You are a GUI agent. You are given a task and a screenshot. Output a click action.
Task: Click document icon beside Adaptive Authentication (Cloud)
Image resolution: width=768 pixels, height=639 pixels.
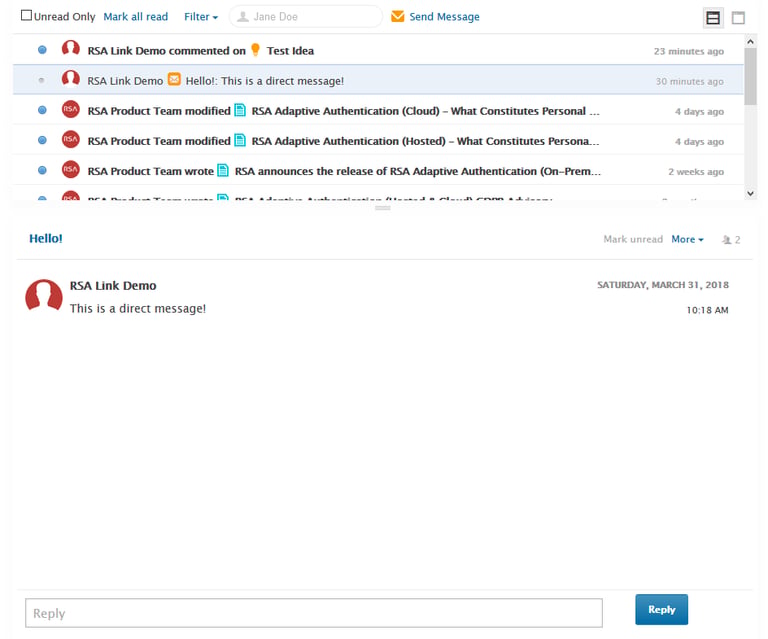(x=240, y=111)
